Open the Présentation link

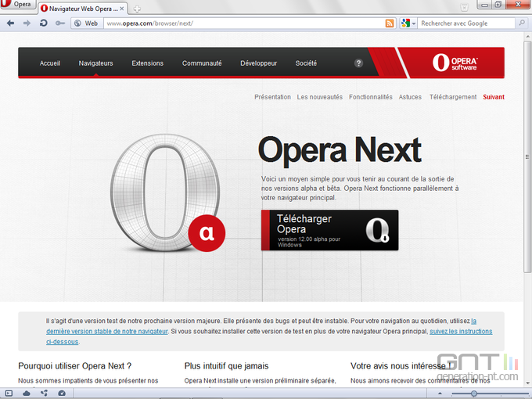tap(272, 97)
